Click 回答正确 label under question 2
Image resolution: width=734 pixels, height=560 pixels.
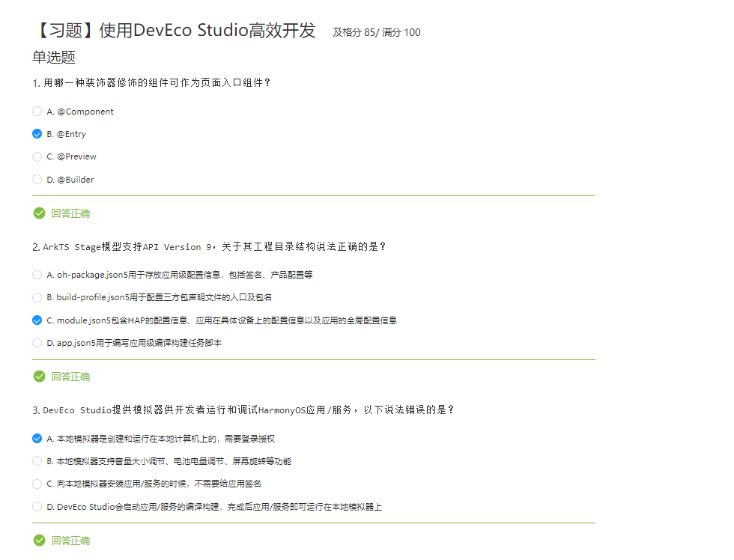point(70,377)
